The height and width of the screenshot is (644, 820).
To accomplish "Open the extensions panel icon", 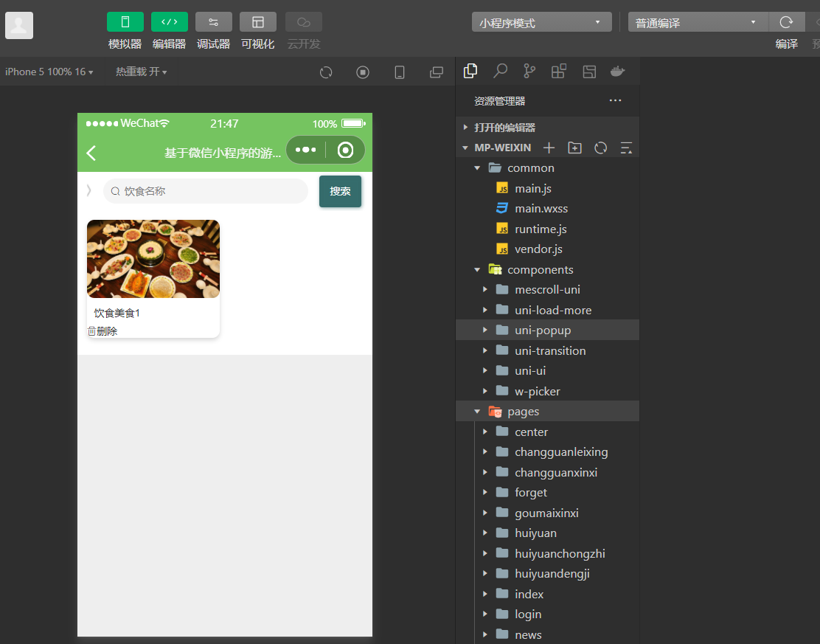I will coord(559,72).
